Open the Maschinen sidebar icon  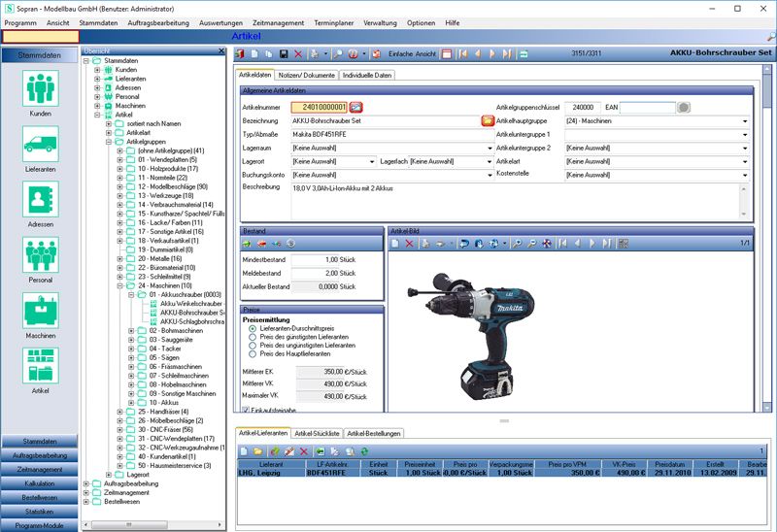[x=40, y=310]
